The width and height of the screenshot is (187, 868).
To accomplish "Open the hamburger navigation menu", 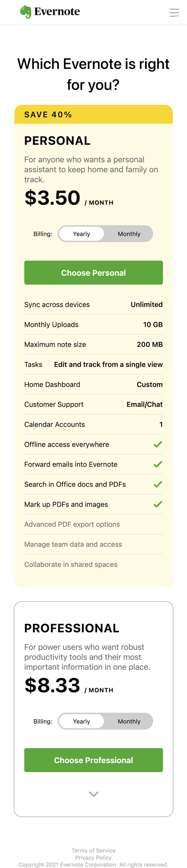I will (x=174, y=12).
